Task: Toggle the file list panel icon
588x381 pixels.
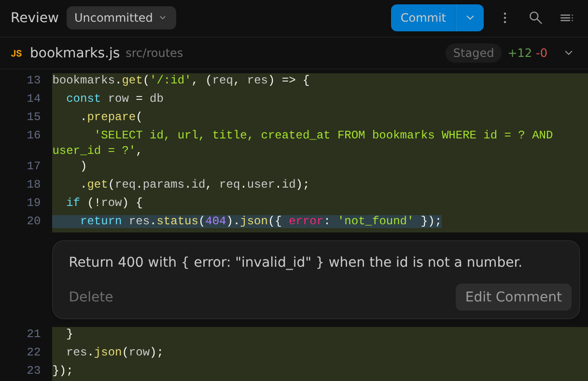Action: 566,18
